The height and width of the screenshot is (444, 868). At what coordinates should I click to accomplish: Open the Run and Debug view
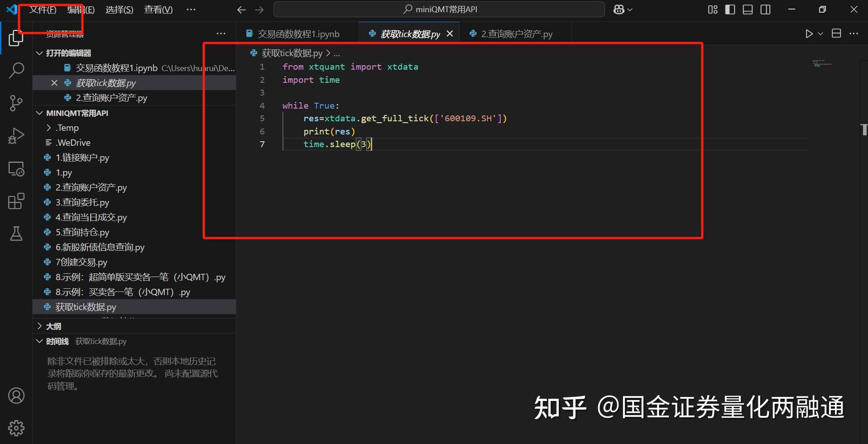point(16,135)
